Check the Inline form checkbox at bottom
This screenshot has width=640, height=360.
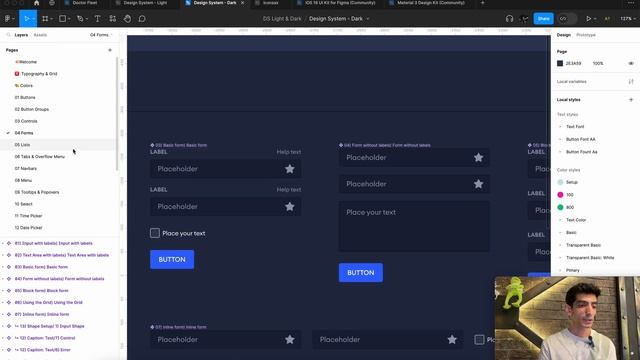click(x=480, y=340)
